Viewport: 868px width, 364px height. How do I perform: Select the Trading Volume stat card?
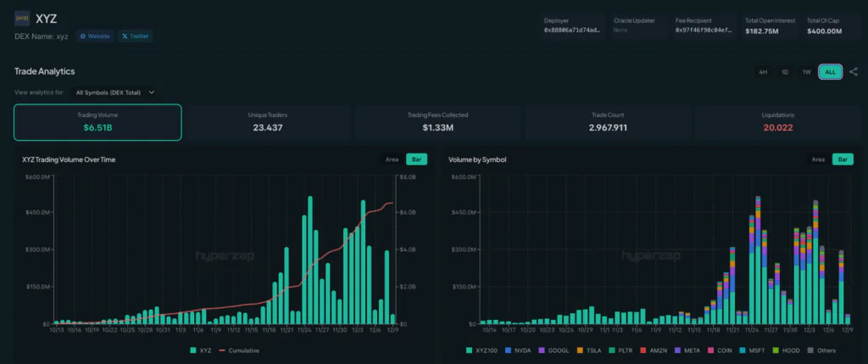point(97,122)
